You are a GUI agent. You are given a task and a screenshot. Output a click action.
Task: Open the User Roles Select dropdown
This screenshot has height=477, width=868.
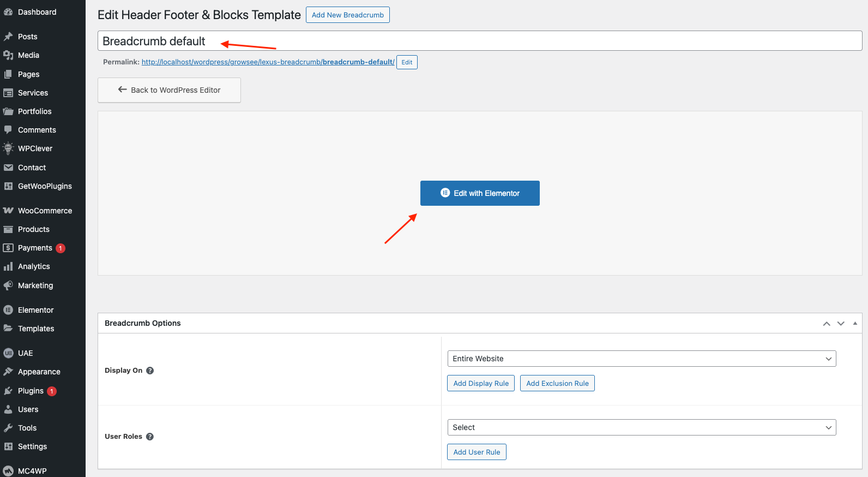[x=641, y=427]
